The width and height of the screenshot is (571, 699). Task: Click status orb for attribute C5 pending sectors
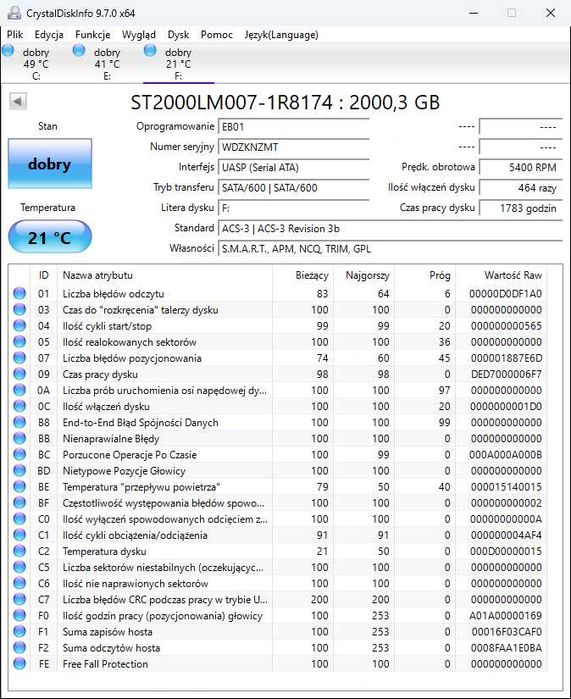point(19,567)
